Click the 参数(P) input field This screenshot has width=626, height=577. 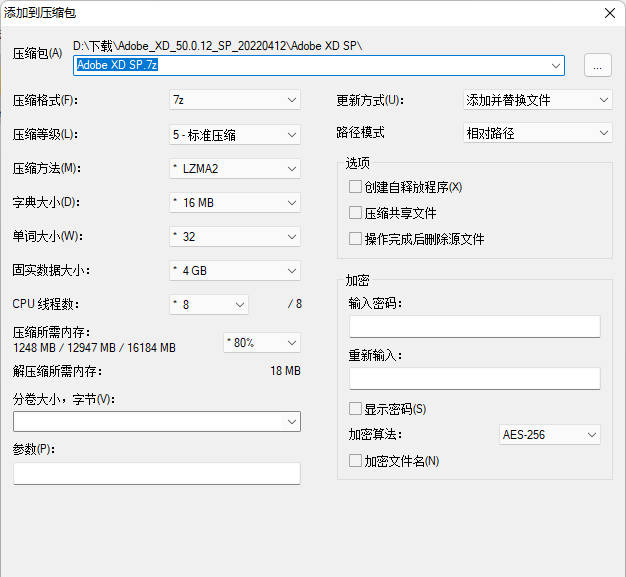coord(157,474)
